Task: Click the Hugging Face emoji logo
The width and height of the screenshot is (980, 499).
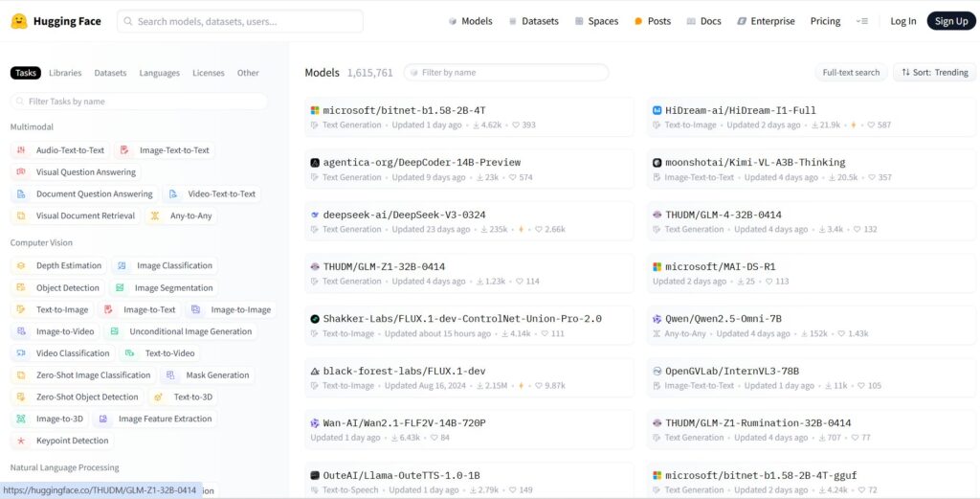Action: [19, 21]
